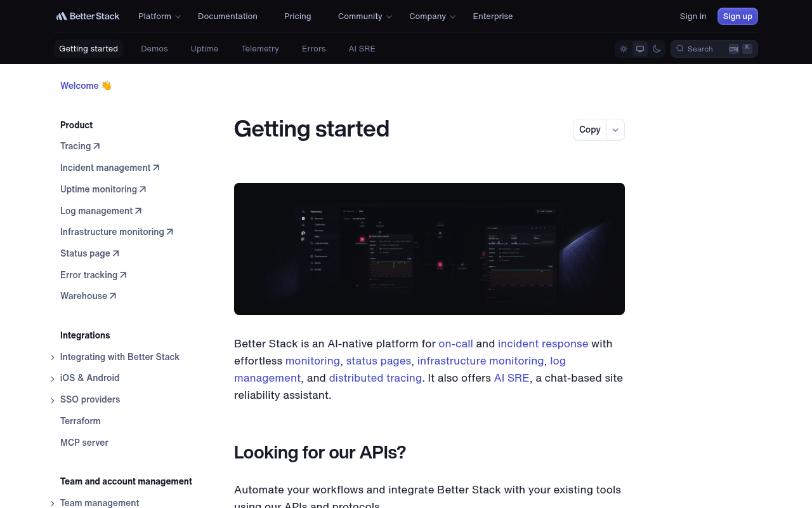
Task: Expand Company menu in top navigation
Action: 432,17
